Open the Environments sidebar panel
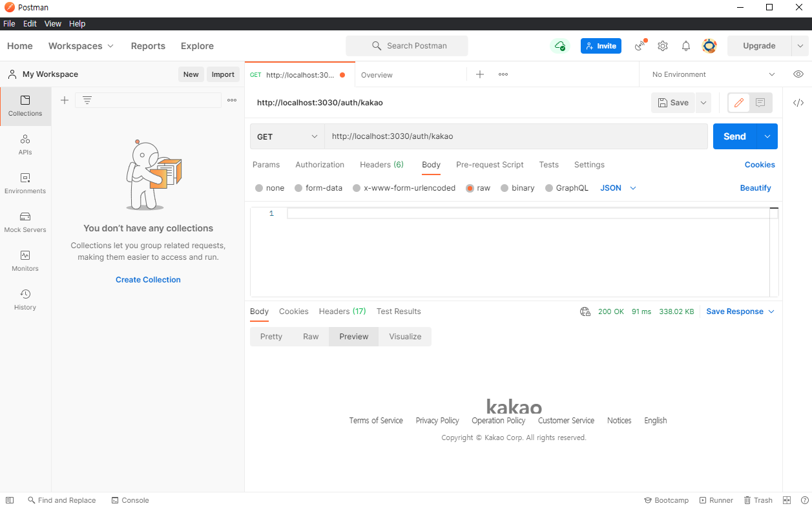This screenshot has width=812, height=506. point(25,184)
